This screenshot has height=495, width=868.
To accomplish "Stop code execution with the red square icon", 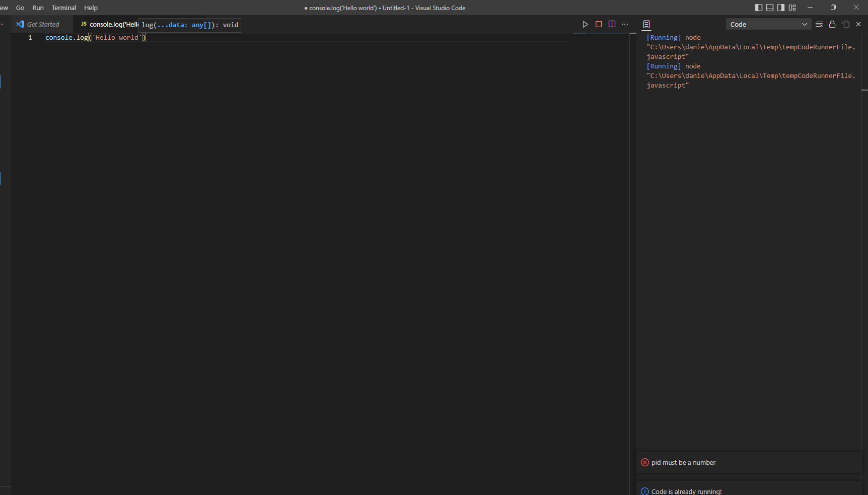I will coord(599,24).
